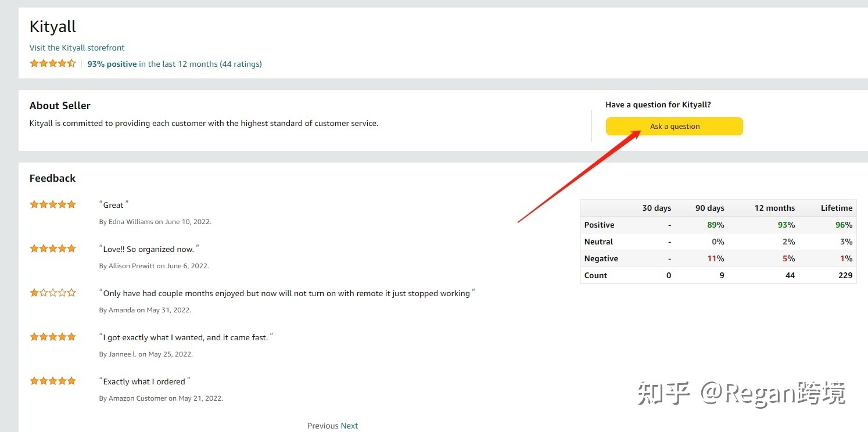Click the Feedback heading
This screenshot has width=868, height=432.
click(52, 178)
